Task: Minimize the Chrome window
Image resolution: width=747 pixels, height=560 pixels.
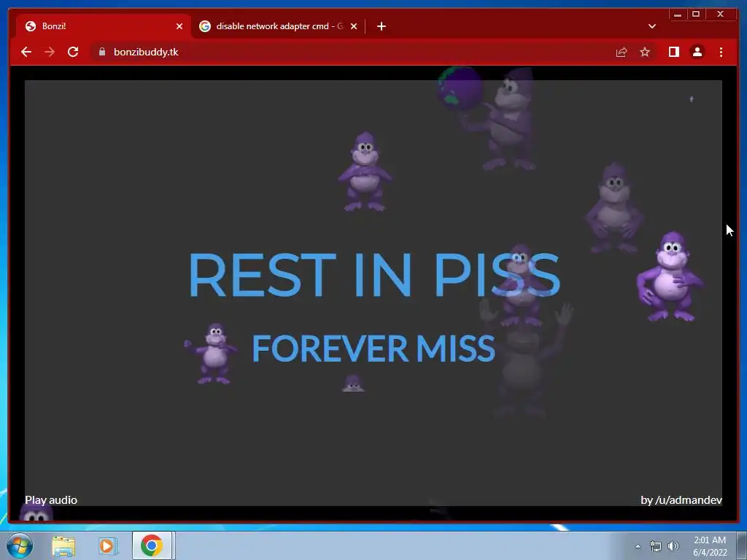Action: (678, 15)
